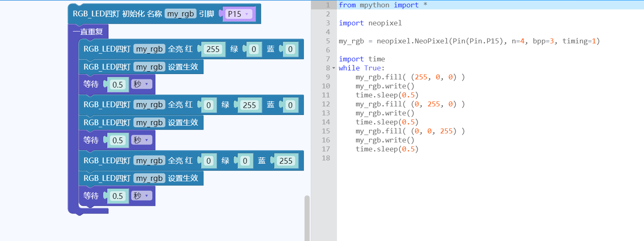The height and width of the screenshot is (241, 644).
Task: Open the 秒 unit dropdown in second wait block
Action: [142, 140]
